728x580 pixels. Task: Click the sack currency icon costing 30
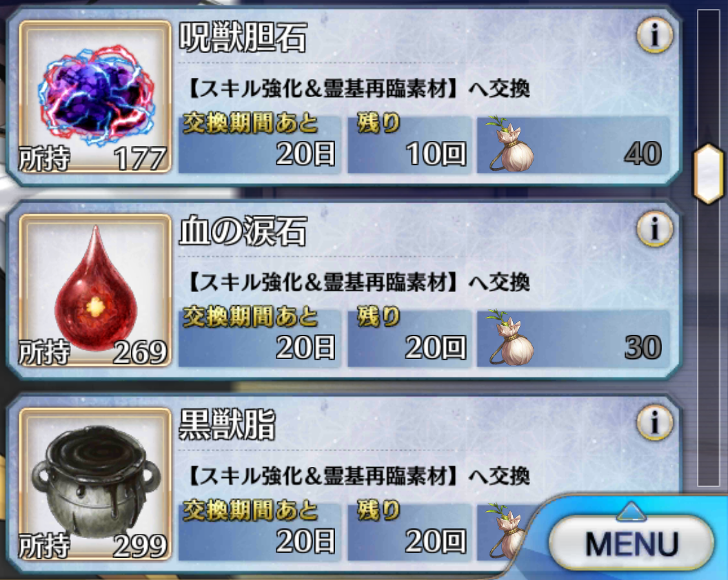[509, 338]
